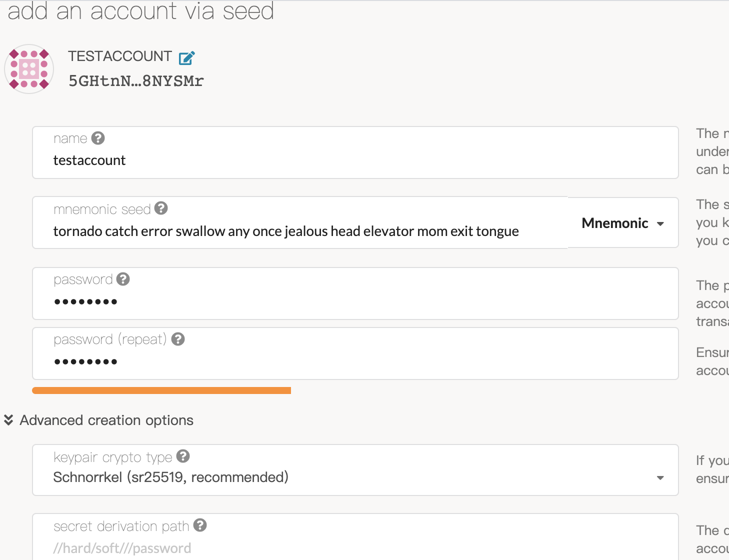Click the TESTACCOUNT account name label
This screenshot has height=560, width=729.
pyautogui.click(x=120, y=56)
